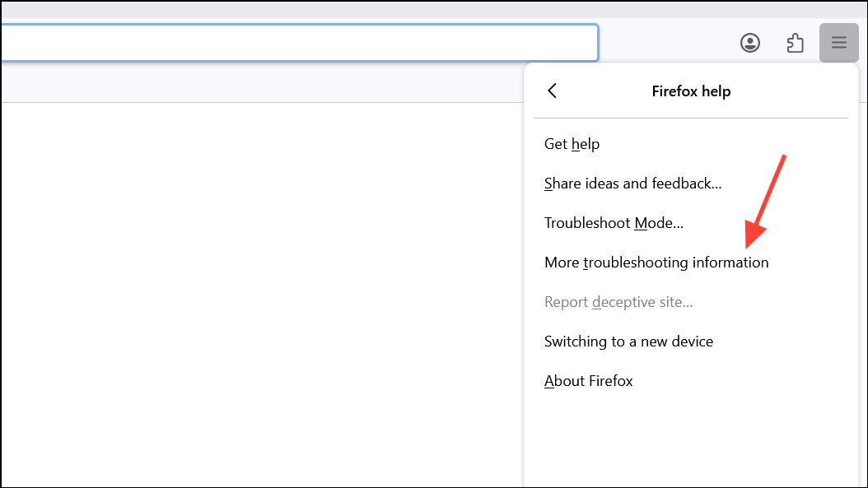Select Switching to a new device
This screenshot has width=868, height=488.
click(x=628, y=342)
